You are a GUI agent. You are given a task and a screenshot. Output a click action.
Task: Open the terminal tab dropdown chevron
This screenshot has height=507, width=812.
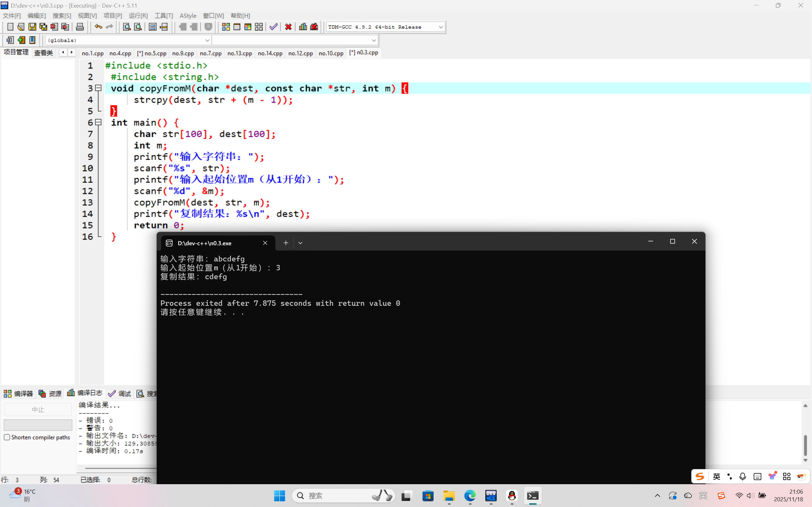click(x=300, y=243)
